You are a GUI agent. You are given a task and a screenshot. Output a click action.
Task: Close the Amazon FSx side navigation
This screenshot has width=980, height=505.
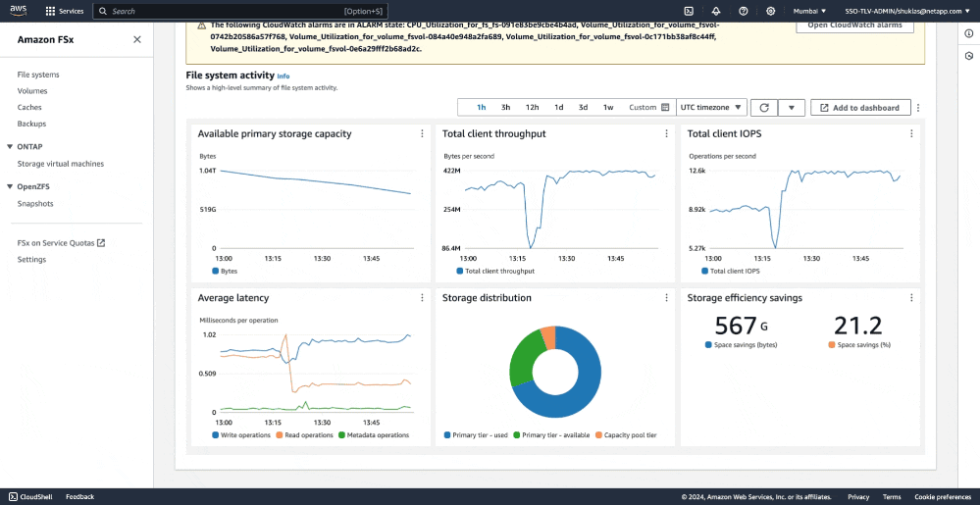pos(136,40)
